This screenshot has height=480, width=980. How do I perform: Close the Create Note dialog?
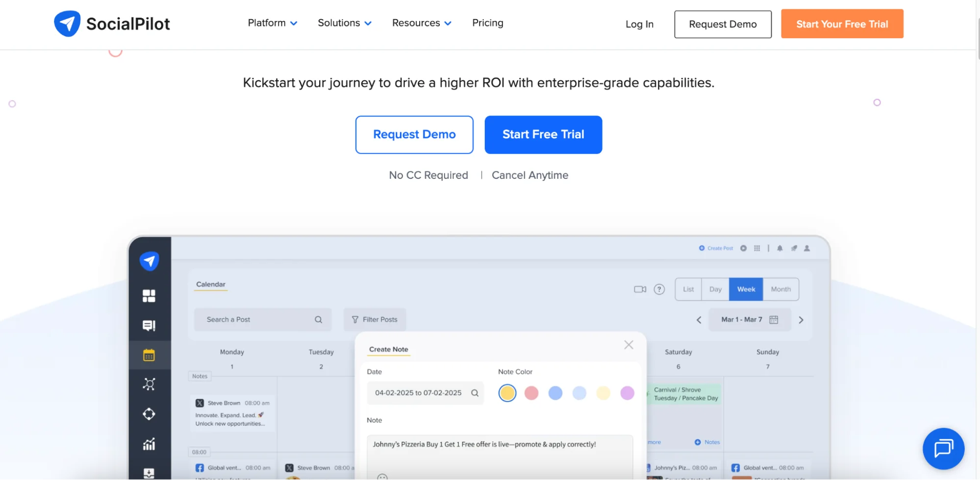629,345
